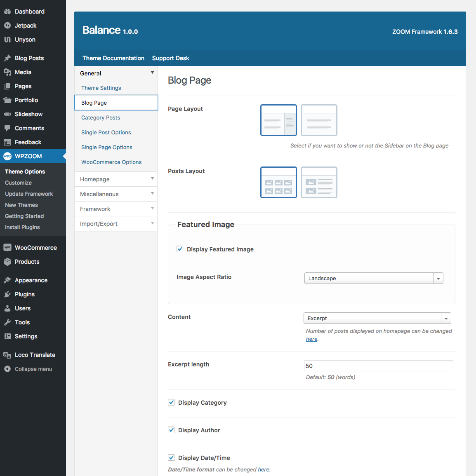Image resolution: width=476 pixels, height=476 pixels.
Task: Open New Themes submenu item
Action: pyautogui.click(x=21, y=205)
